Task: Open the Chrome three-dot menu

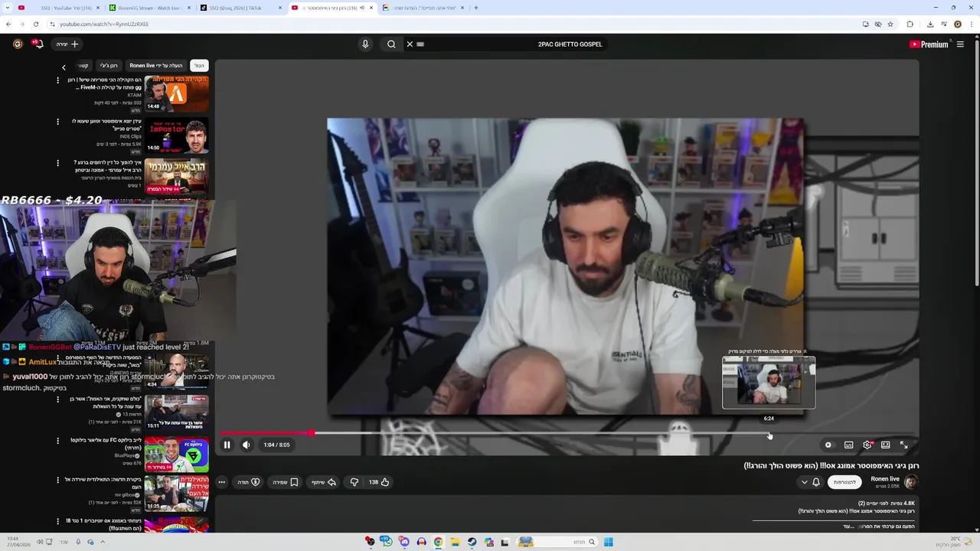Action: click(x=972, y=24)
